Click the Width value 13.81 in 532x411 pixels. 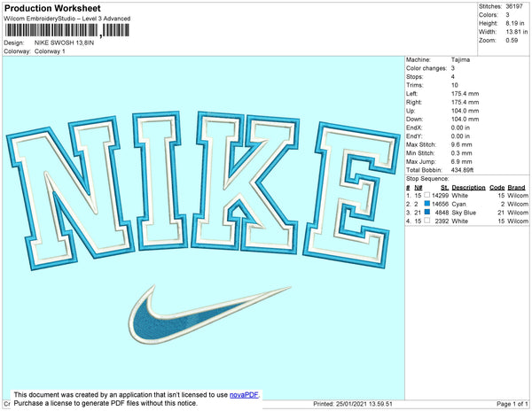pyautogui.click(x=516, y=32)
